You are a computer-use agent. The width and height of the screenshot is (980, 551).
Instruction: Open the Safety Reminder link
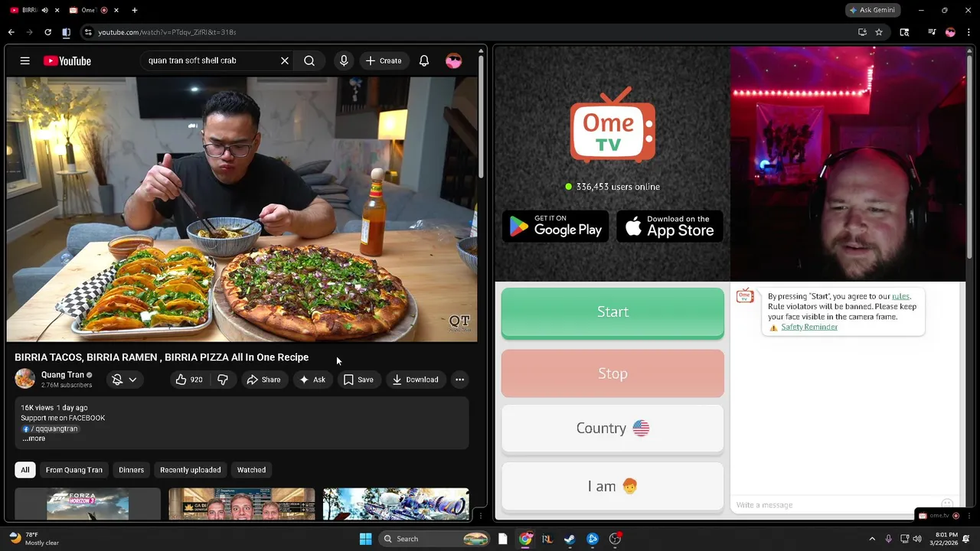tap(809, 327)
